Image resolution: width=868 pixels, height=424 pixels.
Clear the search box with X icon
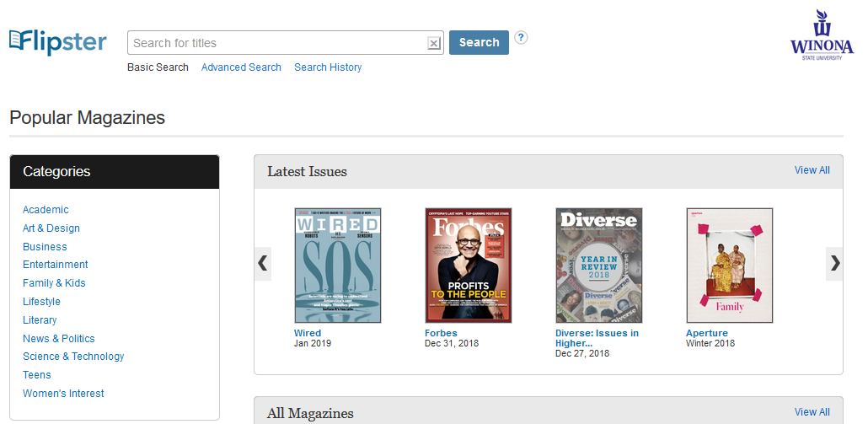click(x=434, y=43)
